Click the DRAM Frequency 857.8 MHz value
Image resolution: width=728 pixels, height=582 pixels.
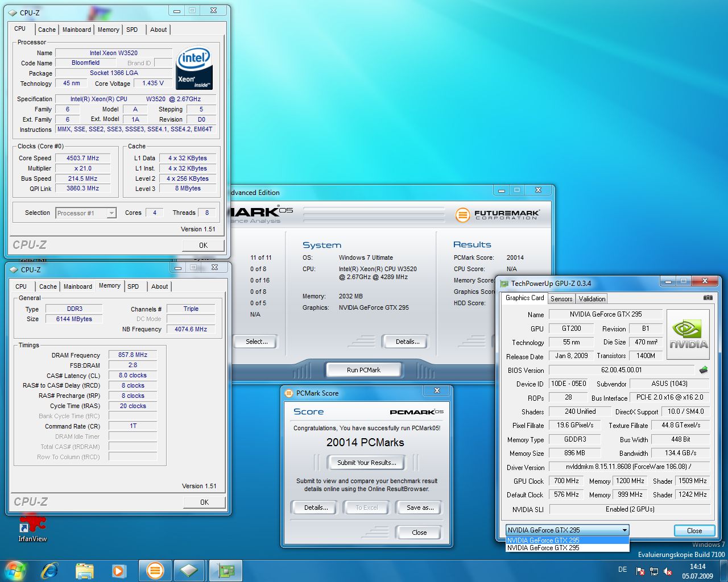click(x=133, y=355)
